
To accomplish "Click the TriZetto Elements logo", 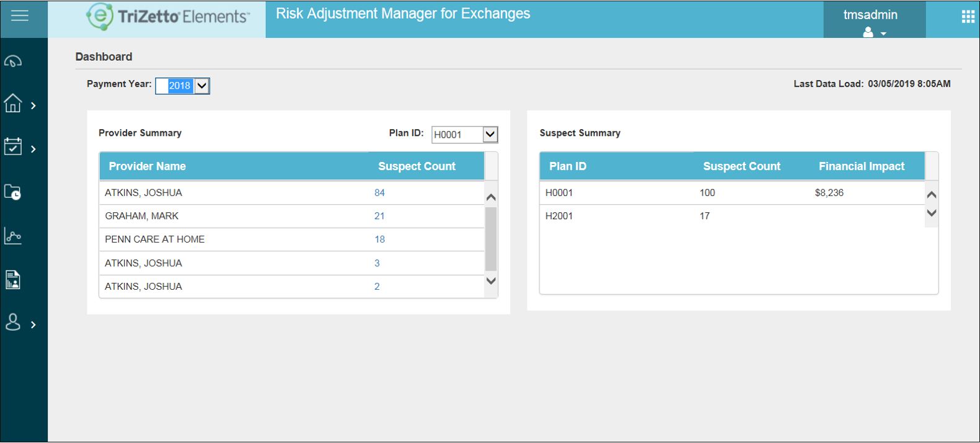I will [x=167, y=17].
